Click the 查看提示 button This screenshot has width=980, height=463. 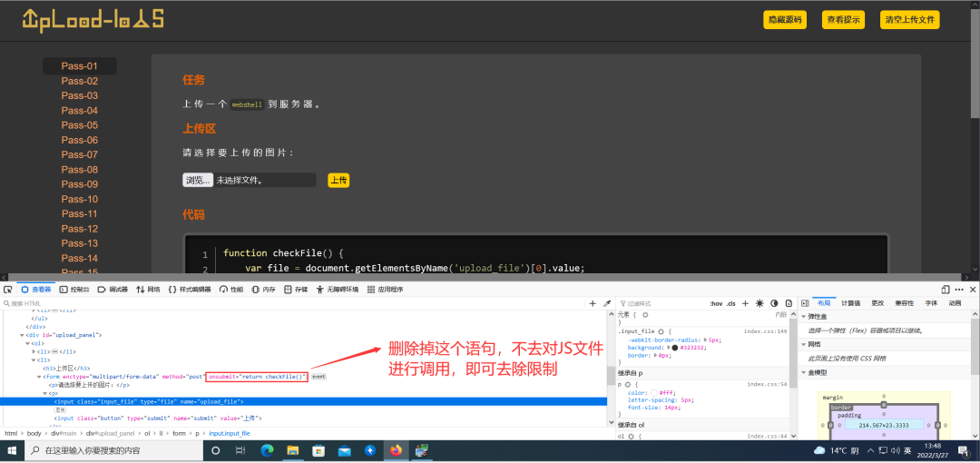(844, 20)
